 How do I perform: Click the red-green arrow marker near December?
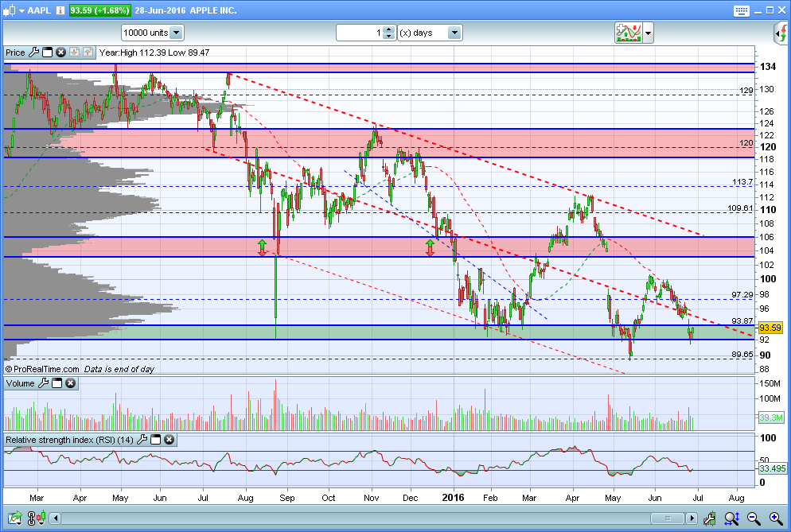click(430, 247)
